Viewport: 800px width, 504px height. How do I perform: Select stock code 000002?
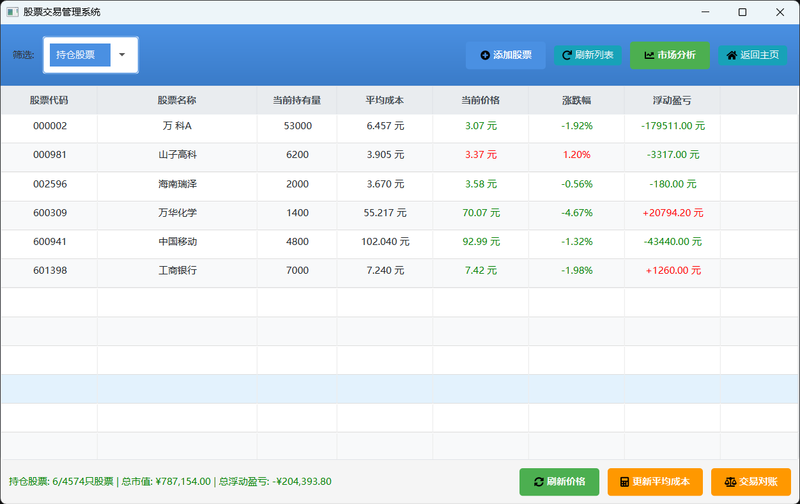tap(50, 126)
